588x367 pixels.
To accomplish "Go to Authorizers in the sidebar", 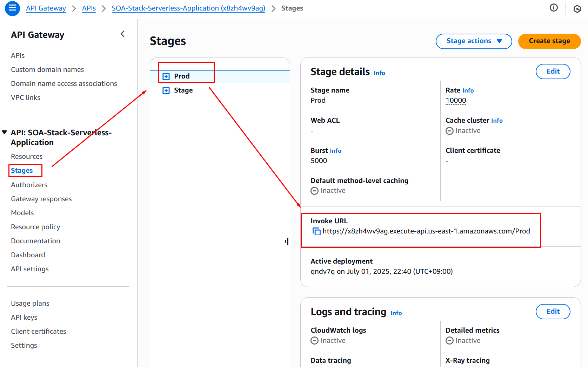I will tap(29, 185).
